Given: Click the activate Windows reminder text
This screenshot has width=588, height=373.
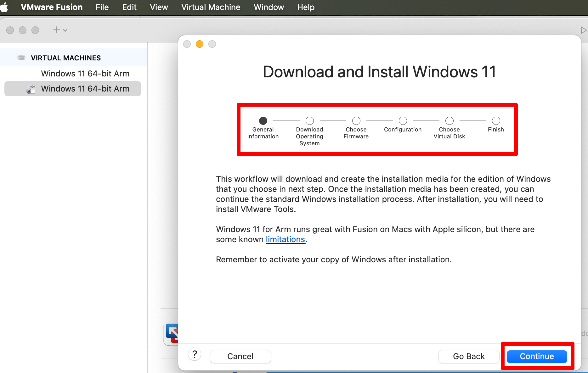Looking at the screenshot, I should pyautogui.click(x=334, y=259).
